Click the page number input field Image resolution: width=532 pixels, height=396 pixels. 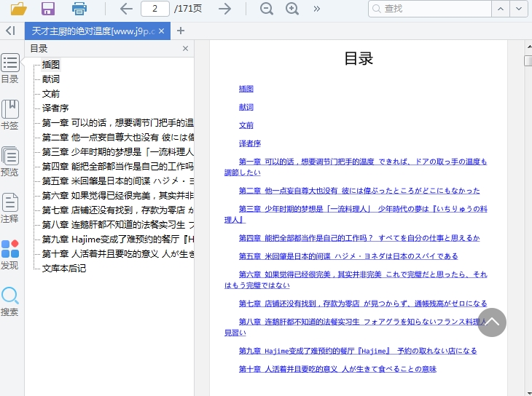155,9
